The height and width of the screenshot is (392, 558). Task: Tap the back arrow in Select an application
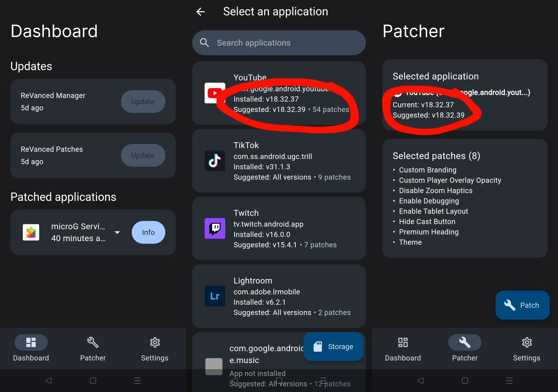200,12
